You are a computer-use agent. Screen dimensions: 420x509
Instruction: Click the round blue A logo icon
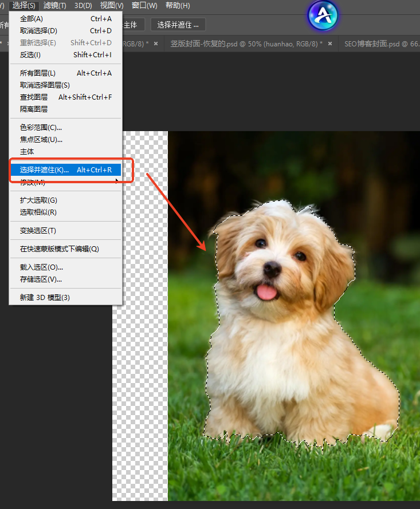(x=323, y=15)
